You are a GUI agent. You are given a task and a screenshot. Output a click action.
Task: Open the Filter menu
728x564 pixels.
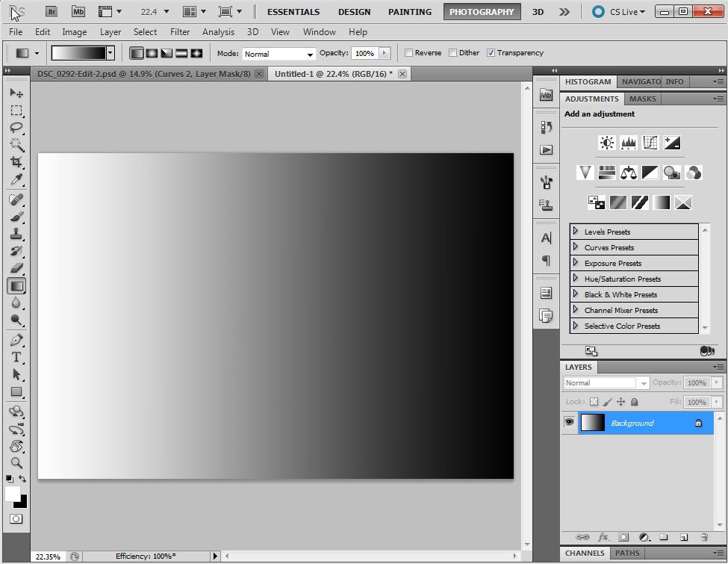(179, 32)
